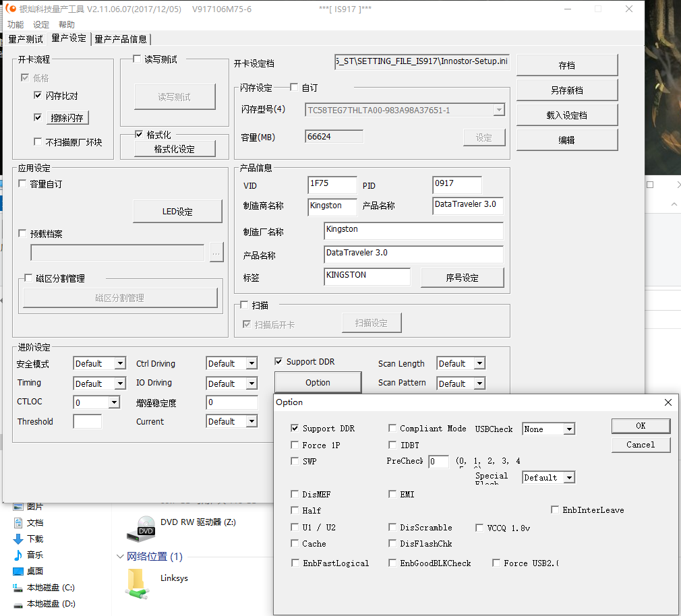Open 格式化设定 settings button
Viewport: 681px width, 616px height.
click(175, 149)
